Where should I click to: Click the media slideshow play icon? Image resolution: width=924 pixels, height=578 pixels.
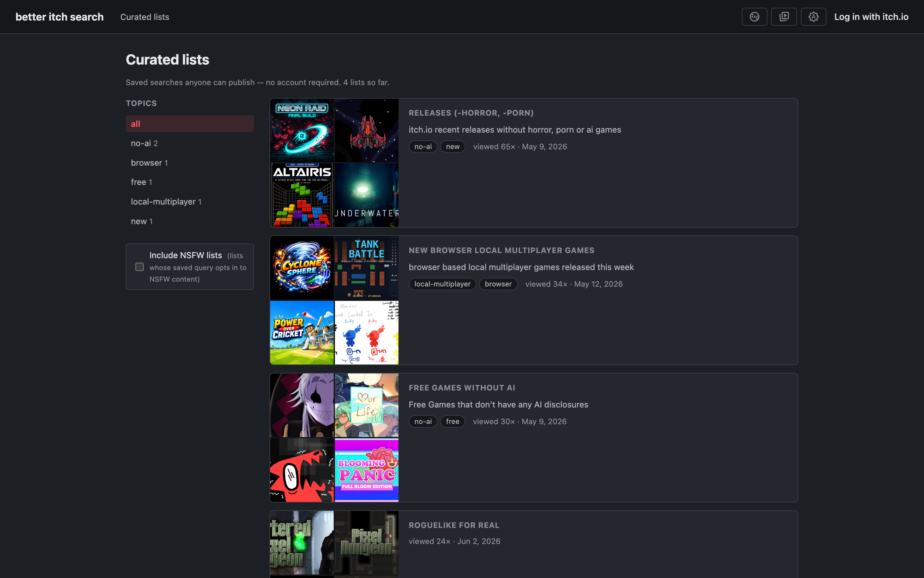[x=784, y=17]
